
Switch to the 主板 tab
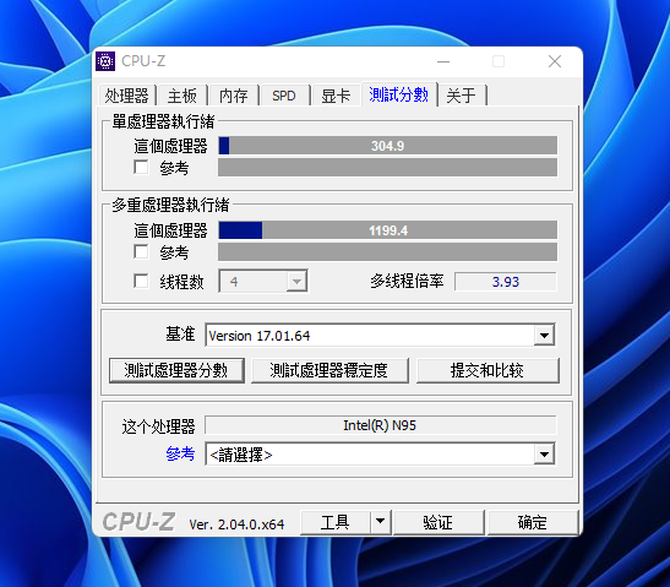pyautogui.click(x=182, y=95)
